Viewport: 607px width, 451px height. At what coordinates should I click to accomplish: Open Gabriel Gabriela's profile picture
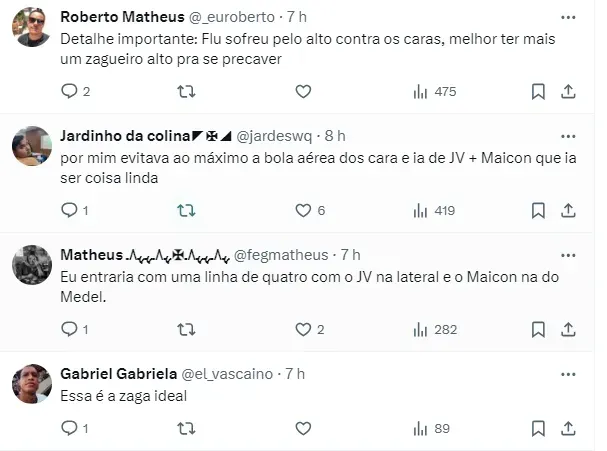tap(32, 383)
